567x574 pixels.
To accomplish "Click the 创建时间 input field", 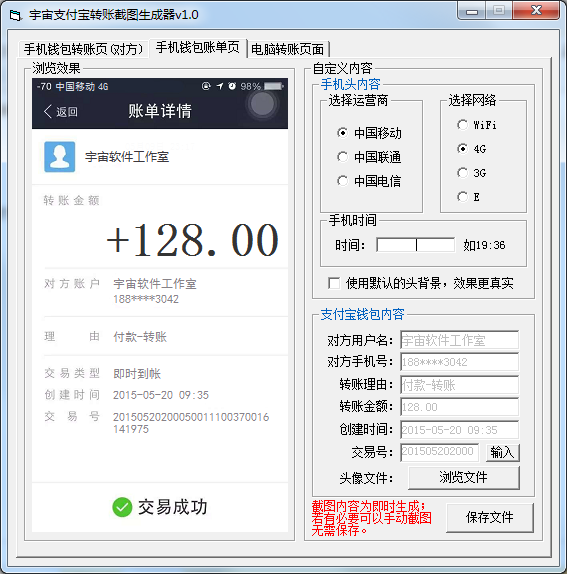I will click(x=459, y=429).
